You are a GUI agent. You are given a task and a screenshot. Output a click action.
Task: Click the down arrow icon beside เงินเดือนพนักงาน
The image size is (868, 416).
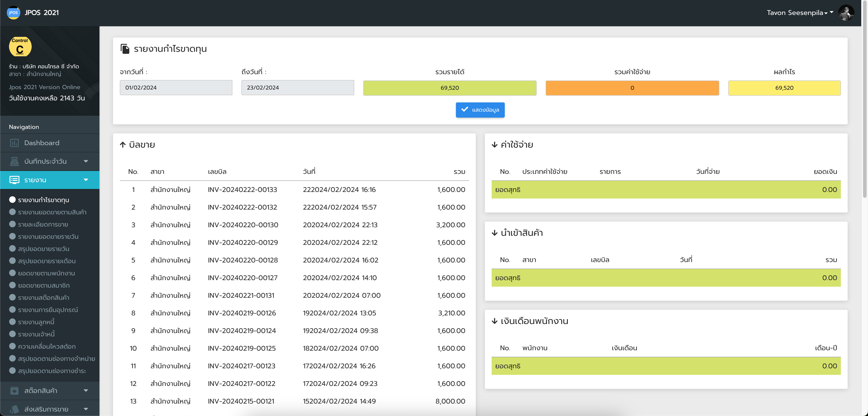click(x=494, y=321)
